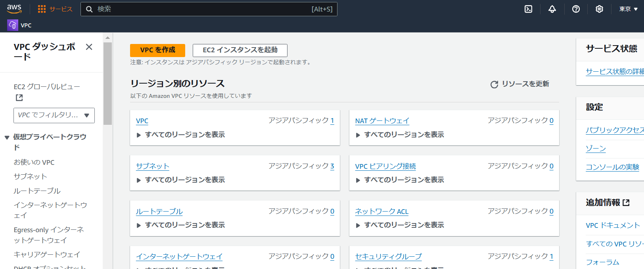The height and width of the screenshot is (269, 644).
Task: Collapse the Virtual Private Cloud section
Action: pos(7,137)
